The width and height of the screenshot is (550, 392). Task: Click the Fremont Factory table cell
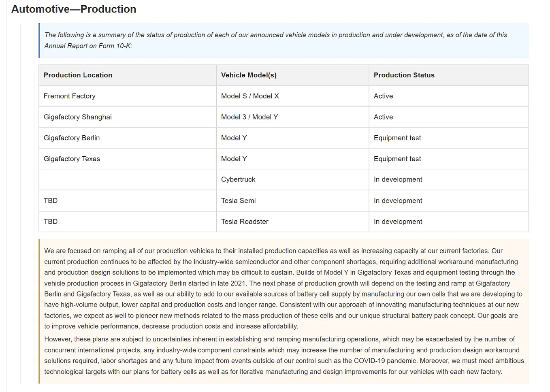[69, 96]
